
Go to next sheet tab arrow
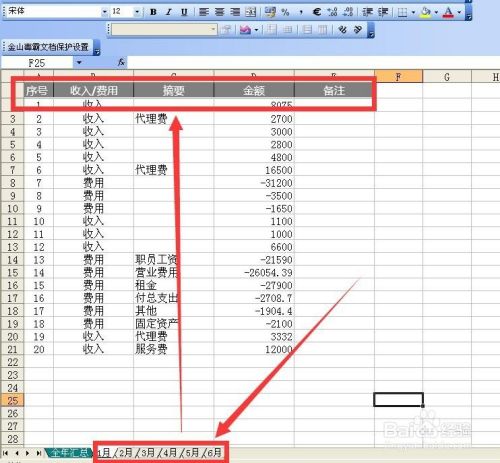click(x=28, y=453)
